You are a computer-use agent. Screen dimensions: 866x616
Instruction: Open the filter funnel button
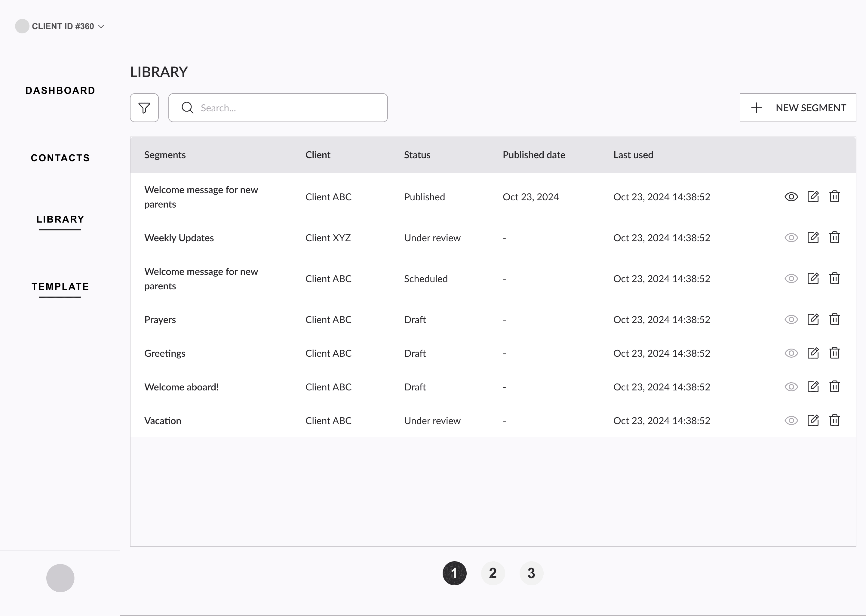[144, 108]
